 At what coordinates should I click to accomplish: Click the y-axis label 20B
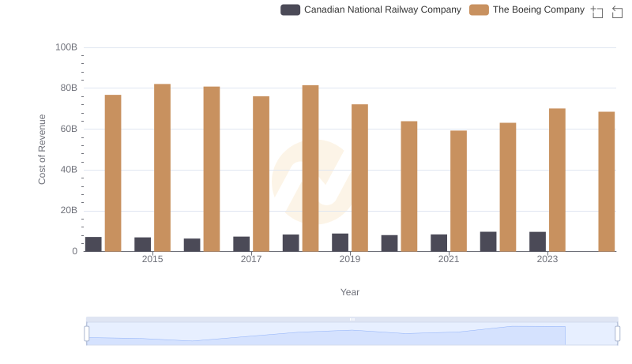[69, 210]
